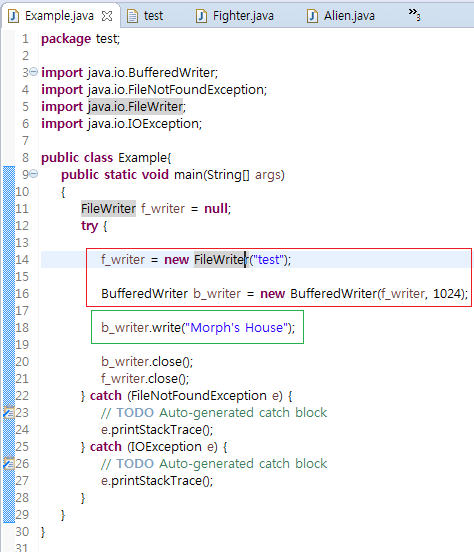Click 'public class Example{' declaration
Image resolution: width=474 pixels, height=552 pixels.
(106, 158)
